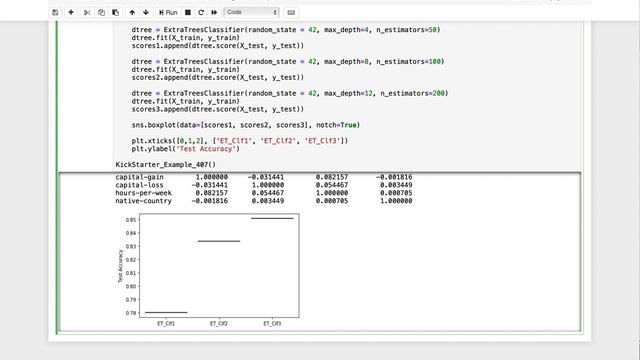The width and height of the screenshot is (640, 360).
Task: Click the ExtraTreesClassifier line with n_estimators=50
Action: click(286, 30)
